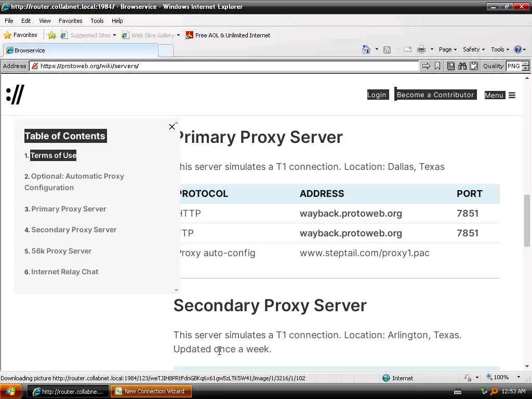Go to Primary Proxy Server in contents
532x399 pixels.
point(69,209)
